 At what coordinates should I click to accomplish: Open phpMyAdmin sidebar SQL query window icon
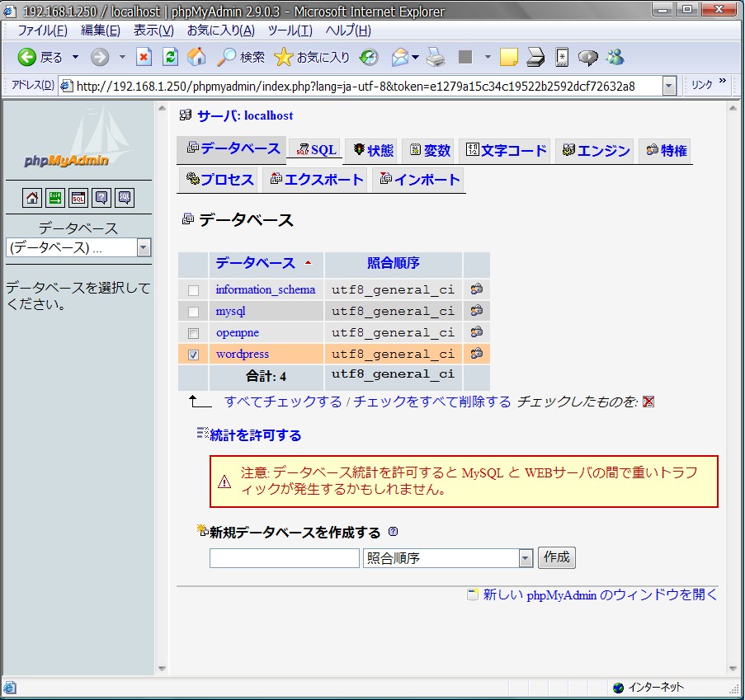coord(78,198)
